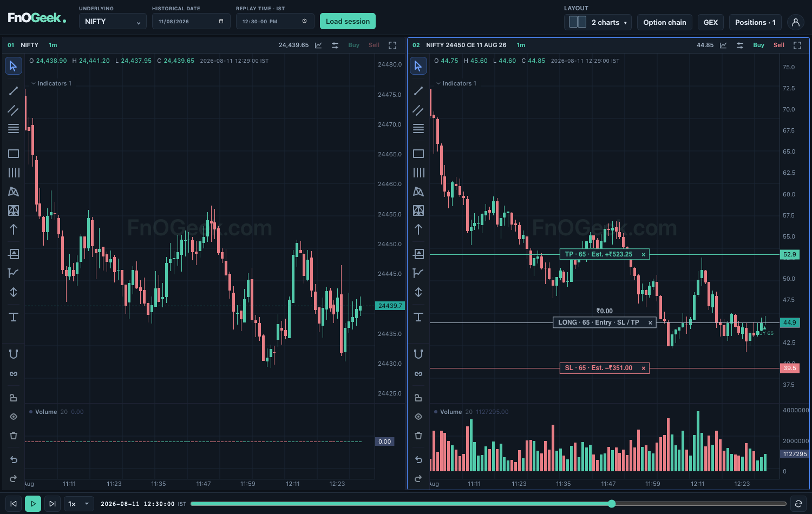Delete drawings with trash icon in NIFTY chart
Screen dimensions: 812x514
[14, 436]
